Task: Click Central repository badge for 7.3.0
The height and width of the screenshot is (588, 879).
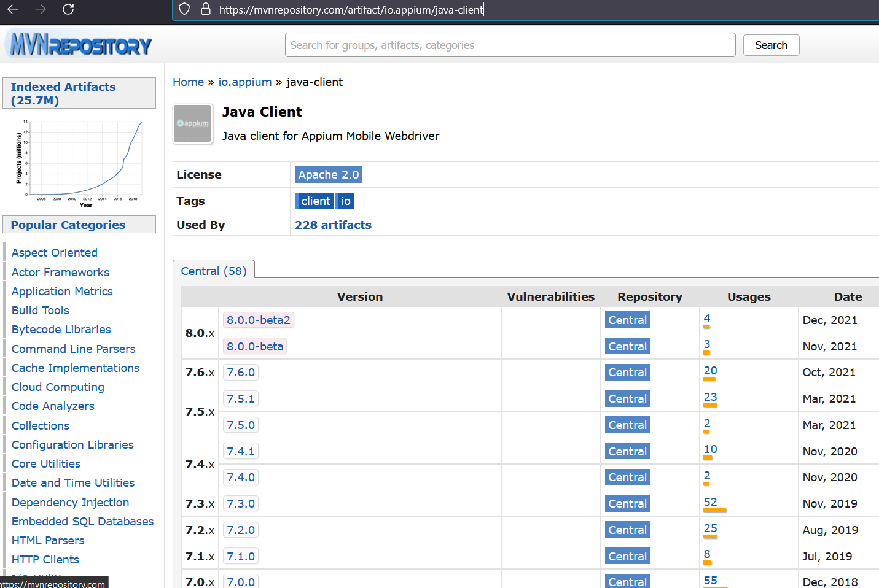Action: click(627, 504)
